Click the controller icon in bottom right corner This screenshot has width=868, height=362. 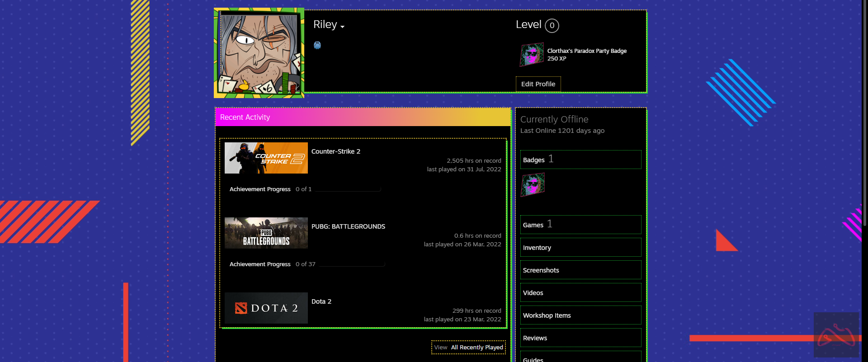836,335
